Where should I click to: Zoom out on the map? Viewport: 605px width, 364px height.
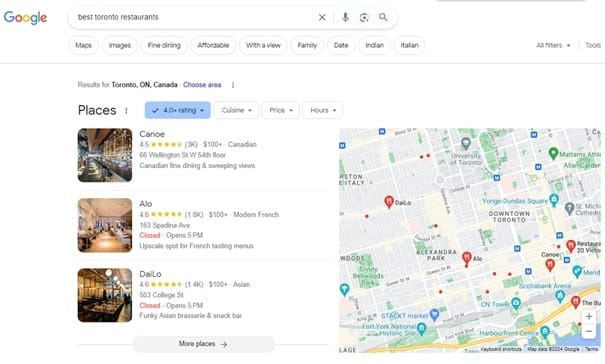(589, 331)
